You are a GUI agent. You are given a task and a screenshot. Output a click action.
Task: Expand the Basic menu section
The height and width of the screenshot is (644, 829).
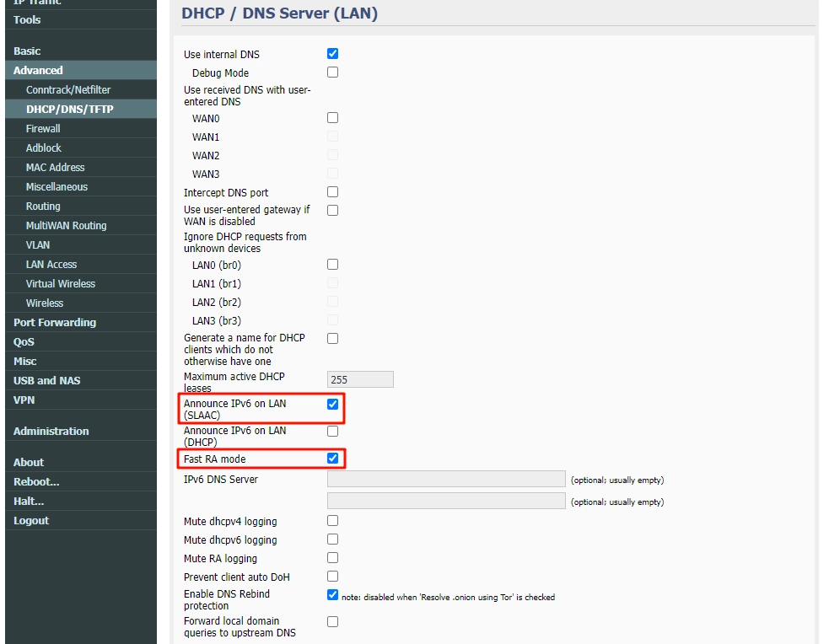click(x=27, y=51)
